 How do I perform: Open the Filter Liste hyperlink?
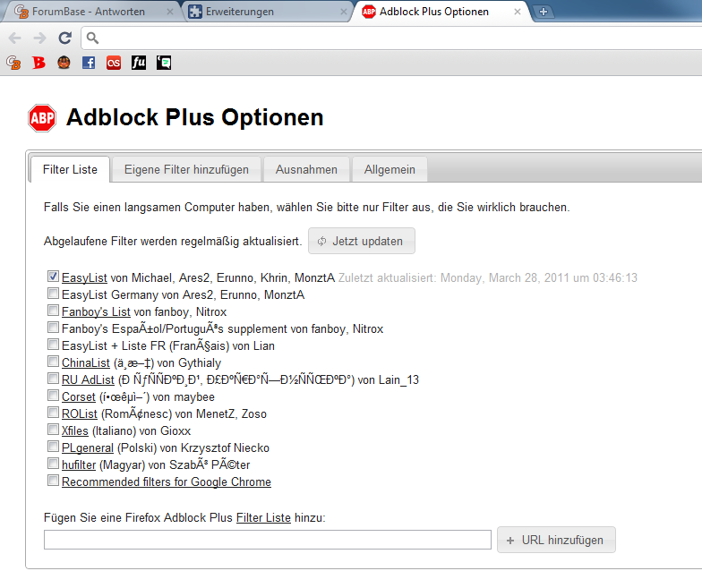tap(263, 517)
